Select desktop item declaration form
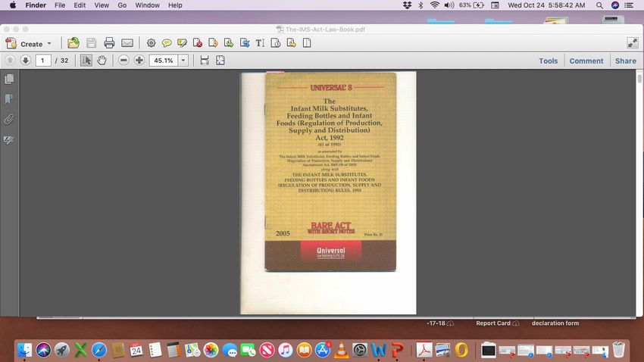 555,323
